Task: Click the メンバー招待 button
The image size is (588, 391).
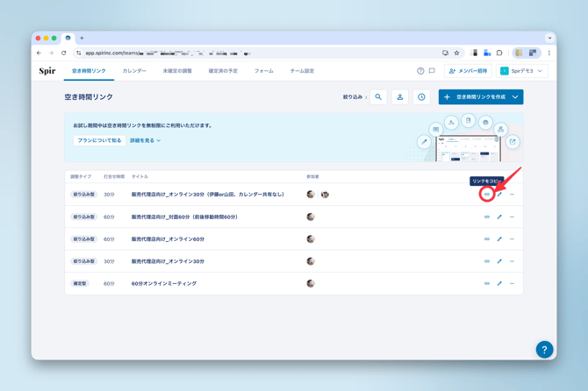Action: [x=468, y=71]
